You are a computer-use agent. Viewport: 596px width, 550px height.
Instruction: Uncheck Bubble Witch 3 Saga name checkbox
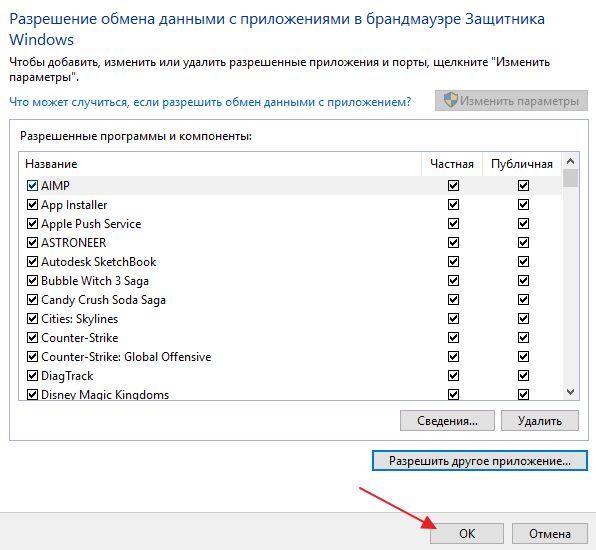coord(32,281)
